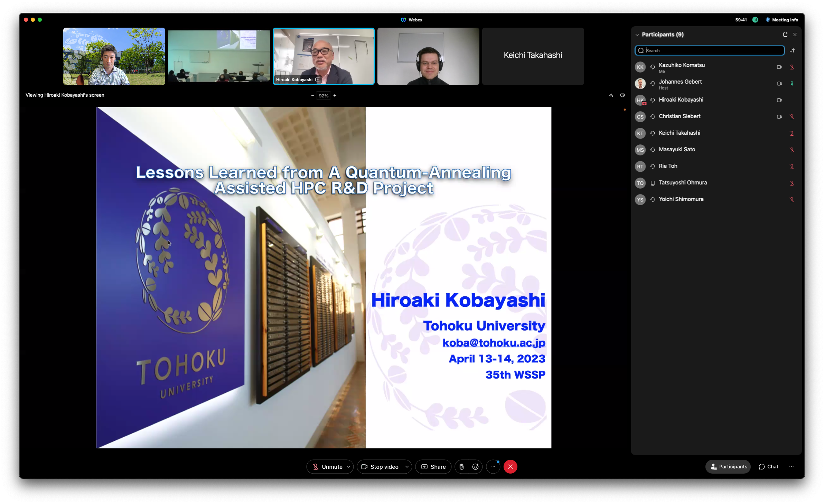Click koba@tohoku.ac.jp link on the slide
This screenshot has width=824, height=504.
tap(494, 343)
